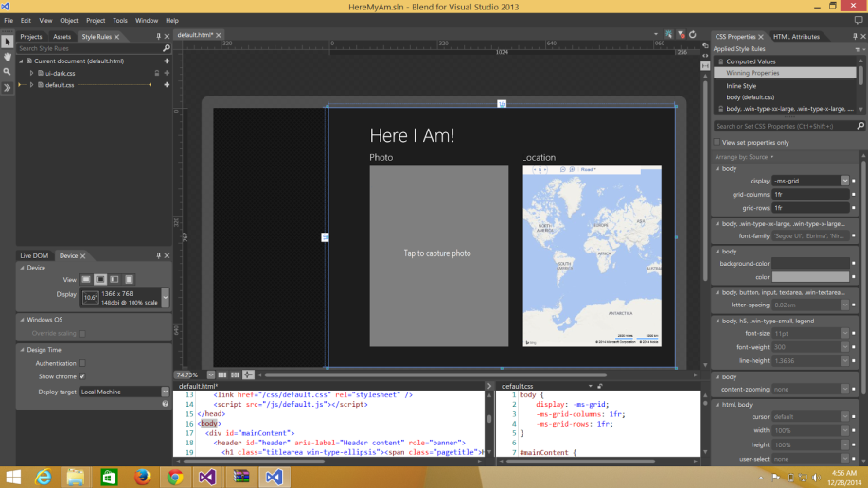
Task: Select Inline Style in applied style rules
Action: coord(741,86)
